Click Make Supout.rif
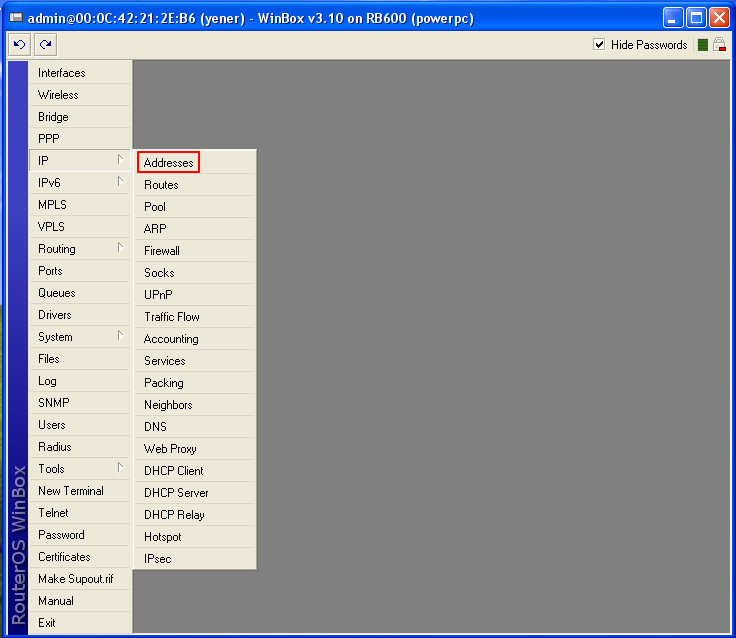The width and height of the screenshot is (736, 638). click(80, 579)
